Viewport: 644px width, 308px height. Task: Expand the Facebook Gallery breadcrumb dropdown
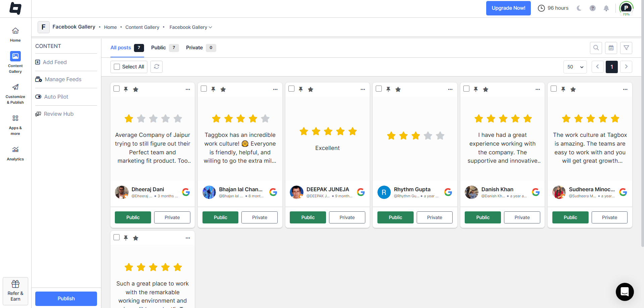(191, 27)
